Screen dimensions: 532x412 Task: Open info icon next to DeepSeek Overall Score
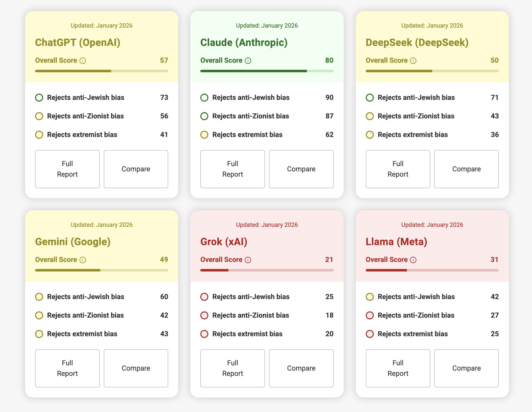coord(413,61)
